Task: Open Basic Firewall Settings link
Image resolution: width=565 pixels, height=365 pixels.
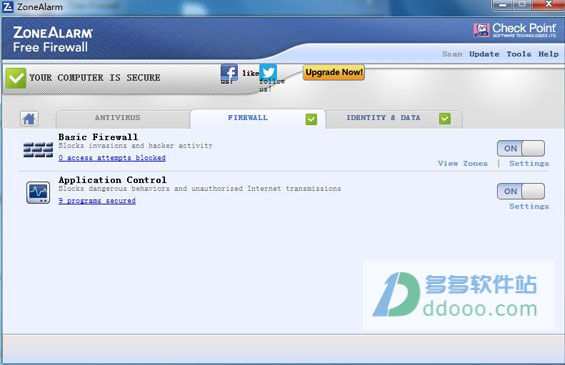Action: (x=529, y=164)
